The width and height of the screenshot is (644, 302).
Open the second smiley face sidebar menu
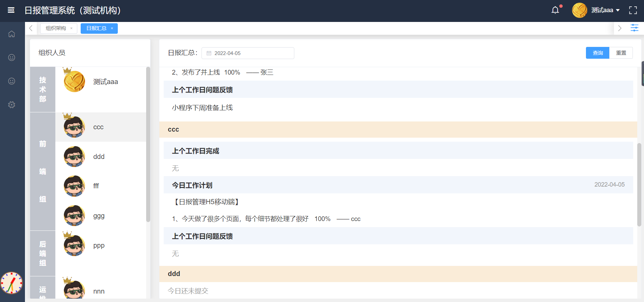click(x=11, y=81)
